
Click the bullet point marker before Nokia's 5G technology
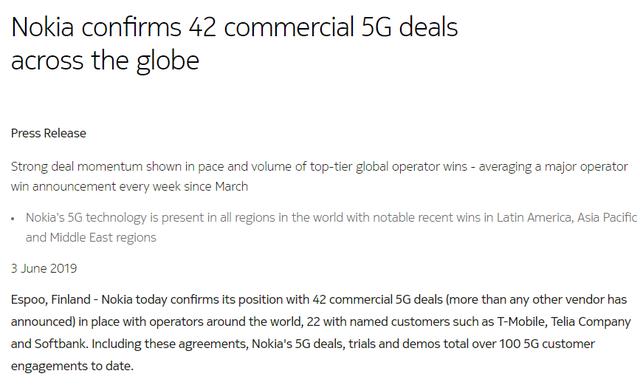point(13,219)
